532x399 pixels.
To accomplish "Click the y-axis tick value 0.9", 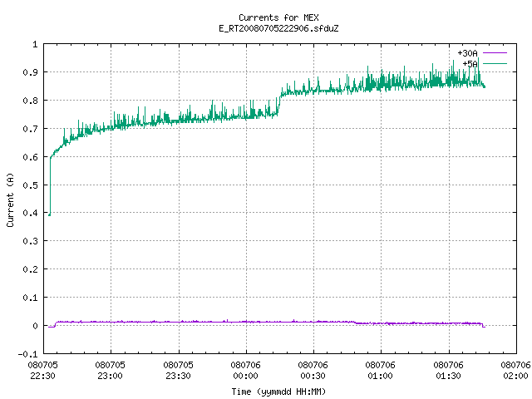I will (30, 72).
